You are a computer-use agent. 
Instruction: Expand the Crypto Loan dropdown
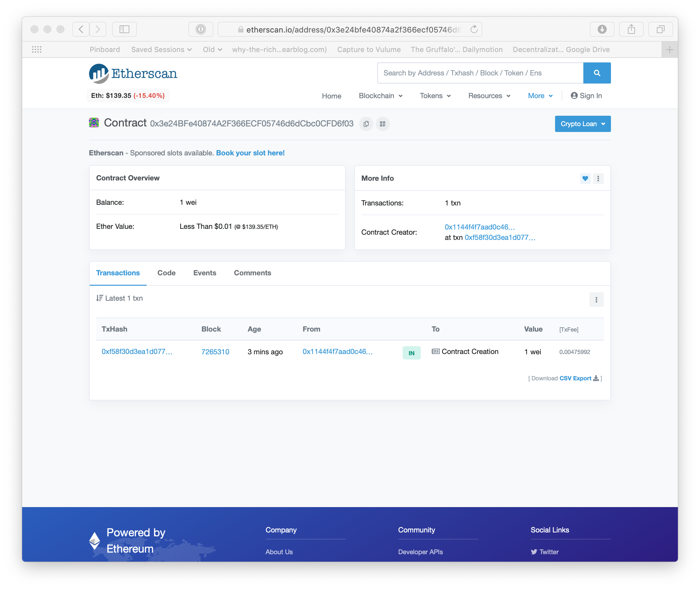tap(582, 124)
